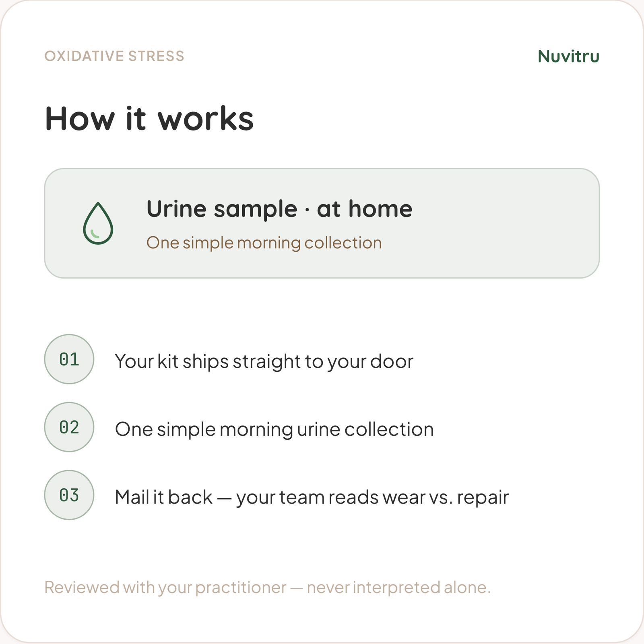Click the word works in the heading

click(x=206, y=119)
